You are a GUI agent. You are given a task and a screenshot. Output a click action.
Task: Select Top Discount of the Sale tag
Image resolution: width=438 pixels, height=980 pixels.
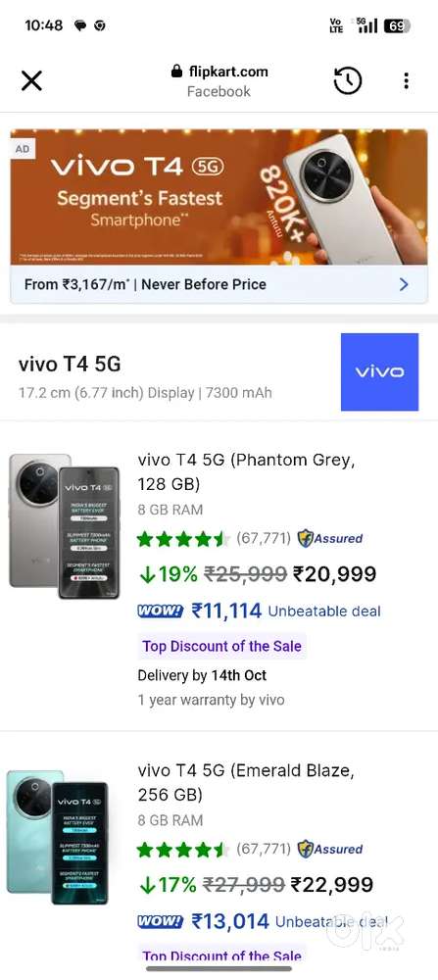pyautogui.click(x=221, y=646)
